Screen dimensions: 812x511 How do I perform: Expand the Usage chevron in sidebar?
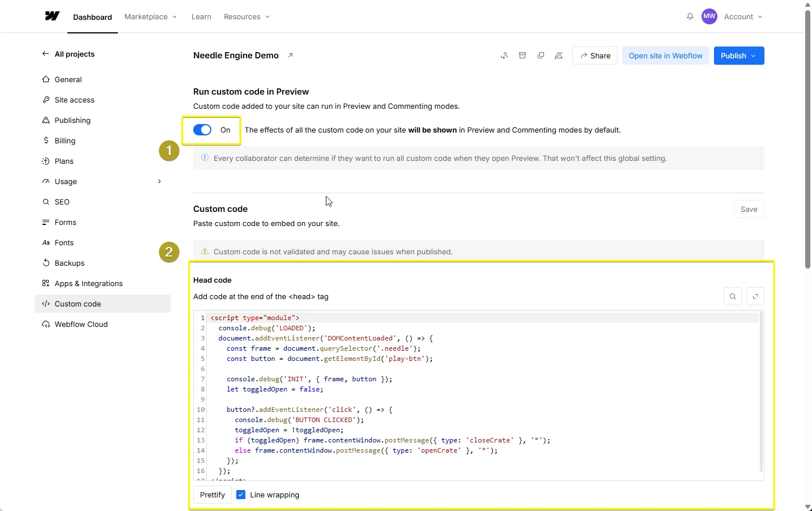click(159, 181)
